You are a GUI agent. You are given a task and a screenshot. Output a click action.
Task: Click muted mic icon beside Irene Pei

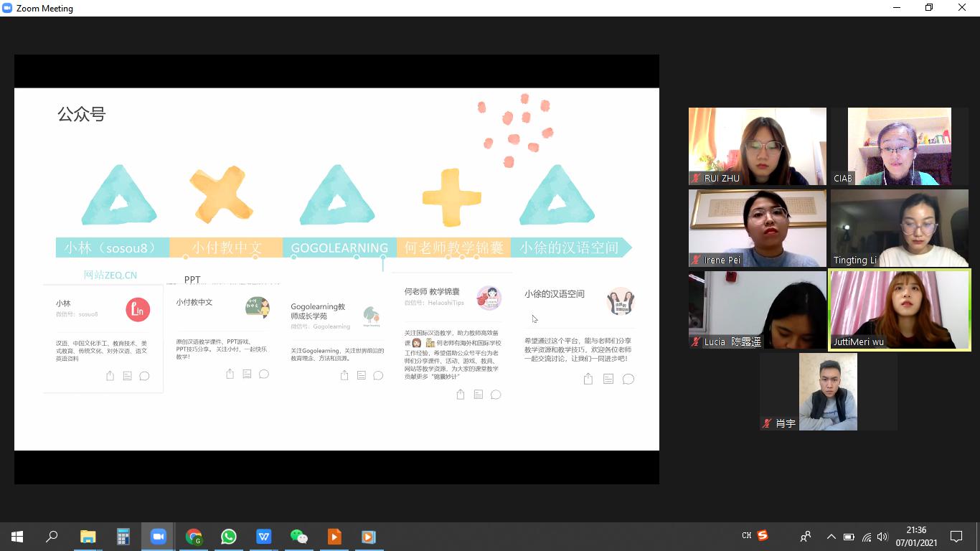[x=696, y=260]
